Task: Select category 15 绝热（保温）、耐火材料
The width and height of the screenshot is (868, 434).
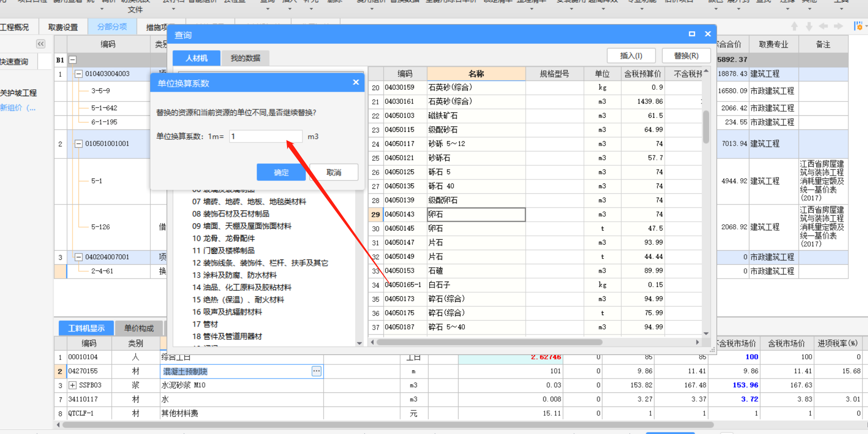Action: tap(238, 300)
